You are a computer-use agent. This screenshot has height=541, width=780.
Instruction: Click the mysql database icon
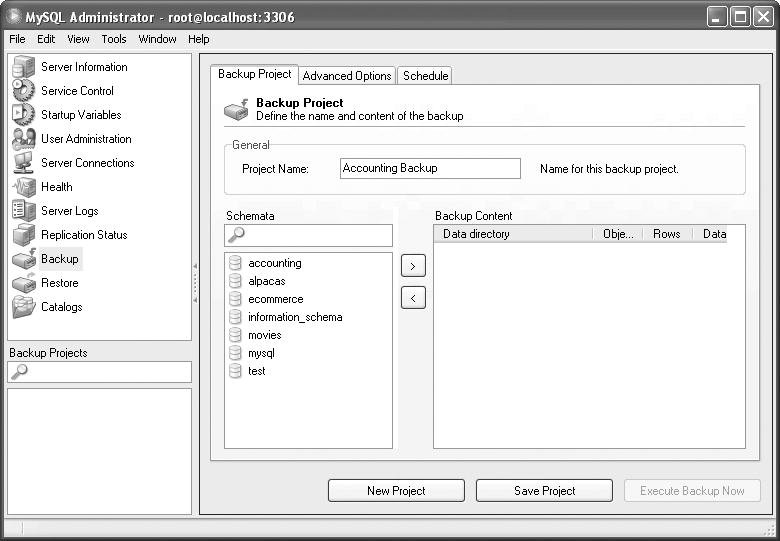tap(235, 353)
